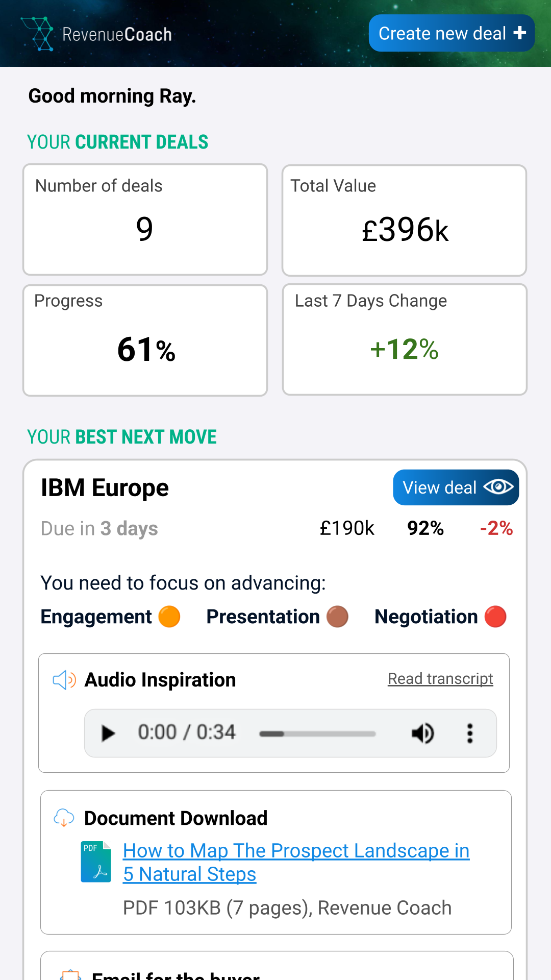Mute the audio player volume
The width and height of the screenshot is (551, 980).
pos(422,733)
